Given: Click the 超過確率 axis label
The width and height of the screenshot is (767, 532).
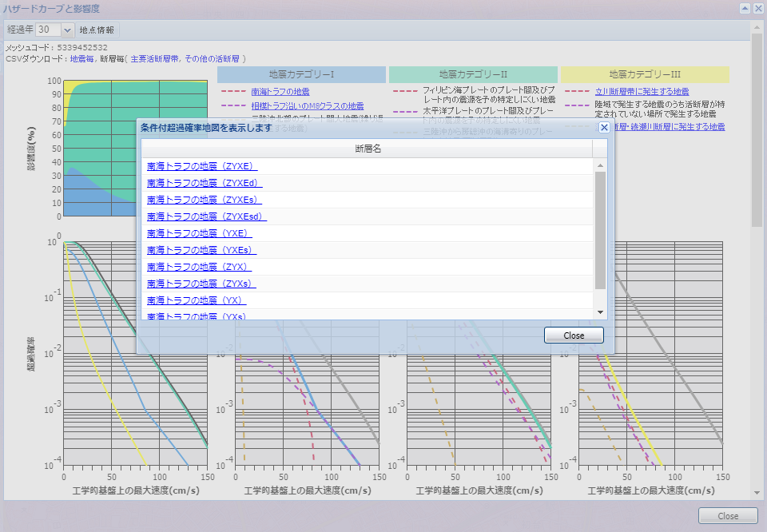Looking at the screenshot, I should [x=31, y=354].
